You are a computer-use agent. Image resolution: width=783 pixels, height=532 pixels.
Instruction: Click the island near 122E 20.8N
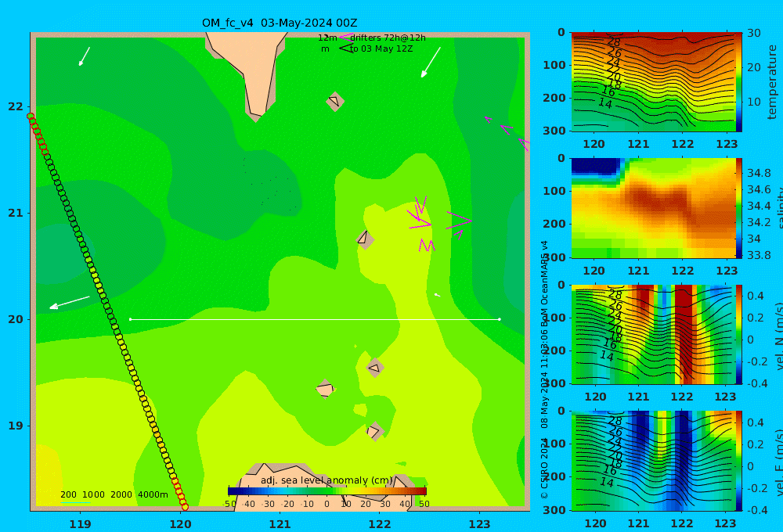[365, 239]
